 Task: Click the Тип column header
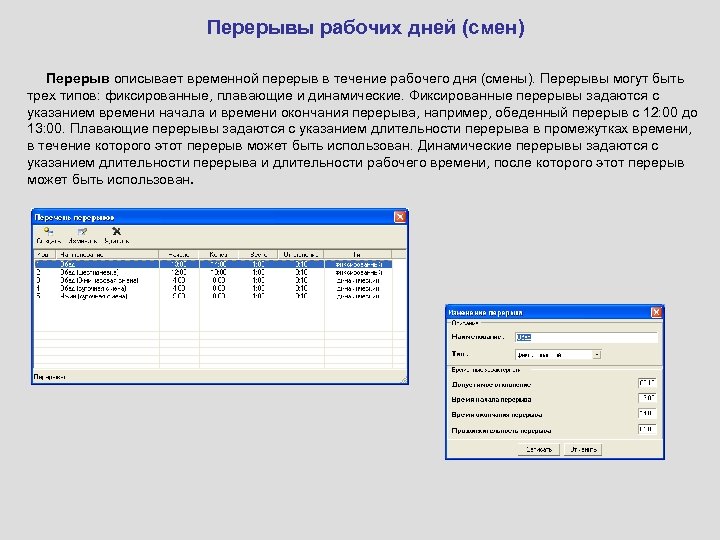coord(358,254)
